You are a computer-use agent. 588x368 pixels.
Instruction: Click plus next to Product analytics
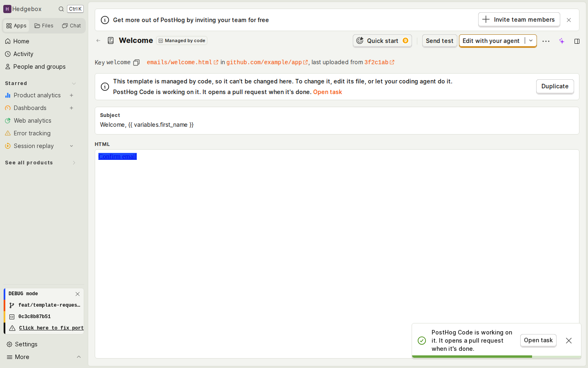pyautogui.click(x=71, y=95)
